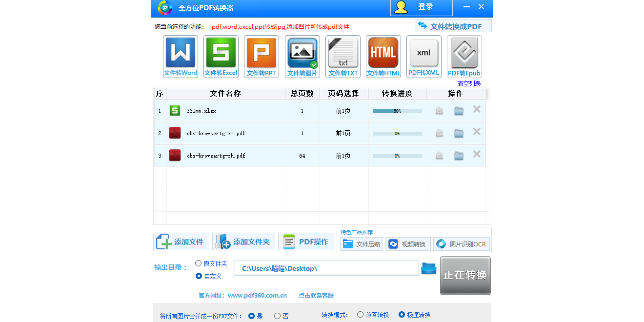Open the 登录 login panel
The image size is (644, 322).
tap(421, 7)
